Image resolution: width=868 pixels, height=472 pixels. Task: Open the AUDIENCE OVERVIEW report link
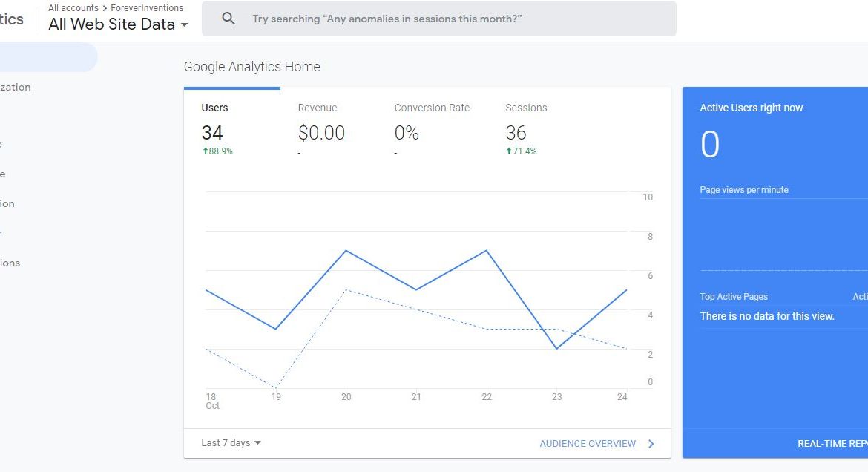[588, 443]
